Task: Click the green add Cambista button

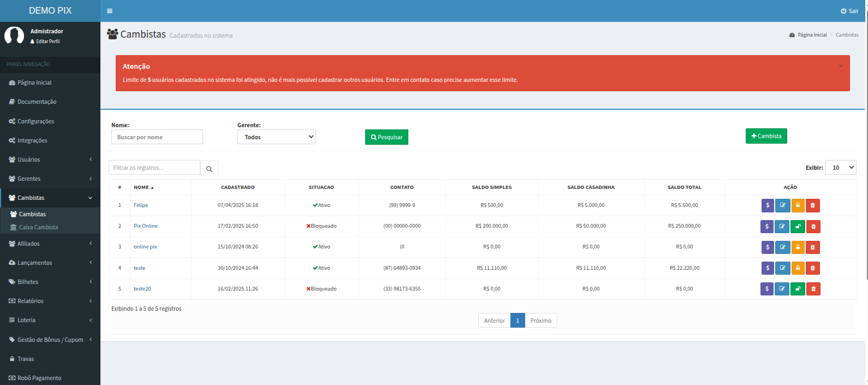Action: (766, 136)
